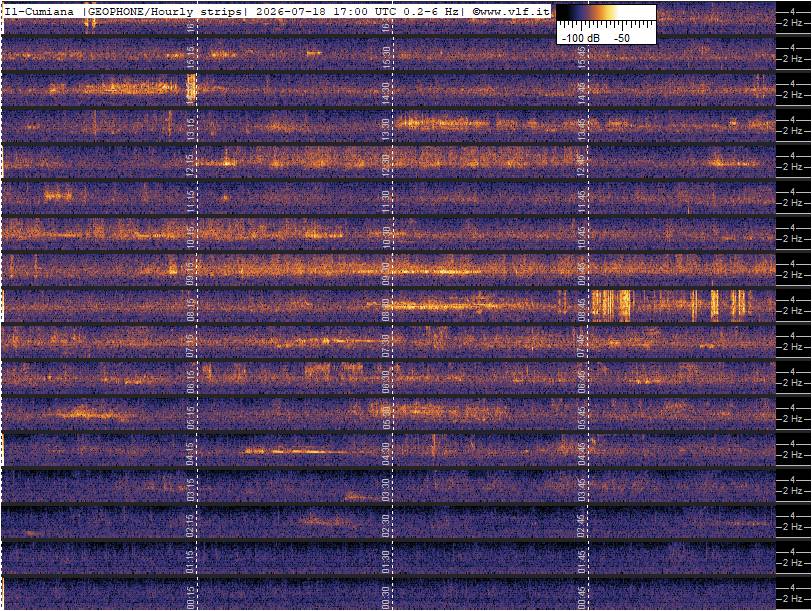Viewport: 812px width, 611px height.
Task: Click the 07:15 time marker
Action: click(x=190, y=346)
